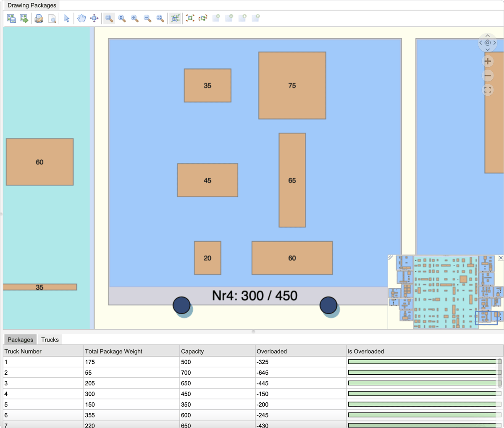Sort by Capacity column header
This screenshot has width=504, height=428.
pyautogui.click(x=218, y=351)
